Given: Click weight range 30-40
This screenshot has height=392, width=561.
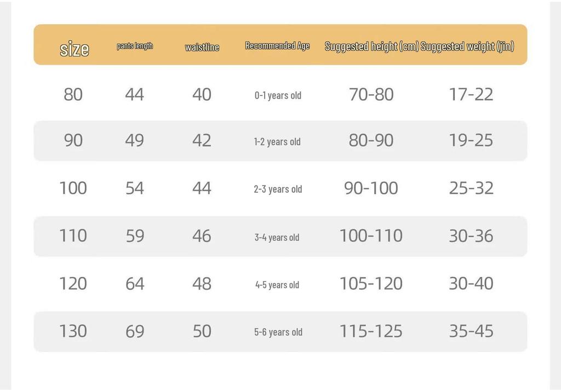Looking at the screenshot, I should pyautogui.click(x=471, y=284).
